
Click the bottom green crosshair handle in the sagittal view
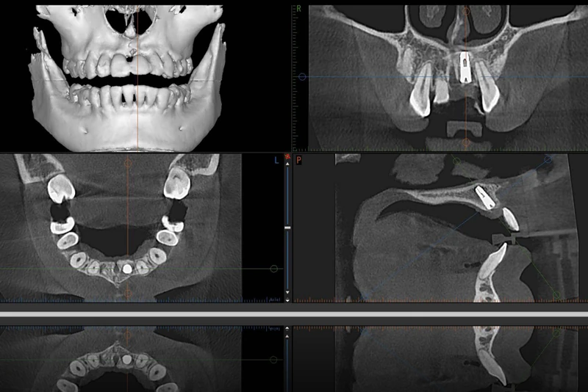[x=557, y=295]
